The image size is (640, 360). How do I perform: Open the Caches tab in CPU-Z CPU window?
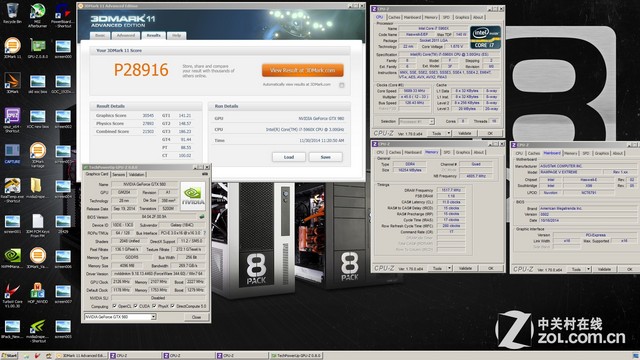[394, 17]
